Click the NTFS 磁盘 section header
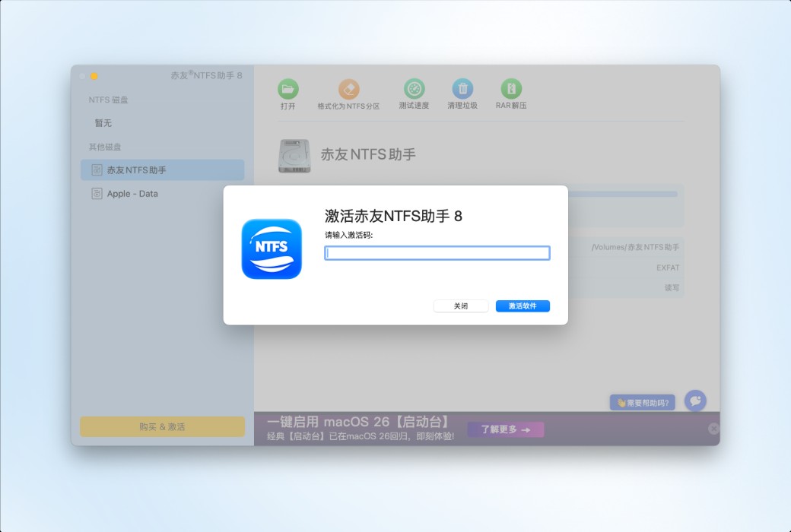The width and height of the screenshot is (791, 532). point(109,100)
